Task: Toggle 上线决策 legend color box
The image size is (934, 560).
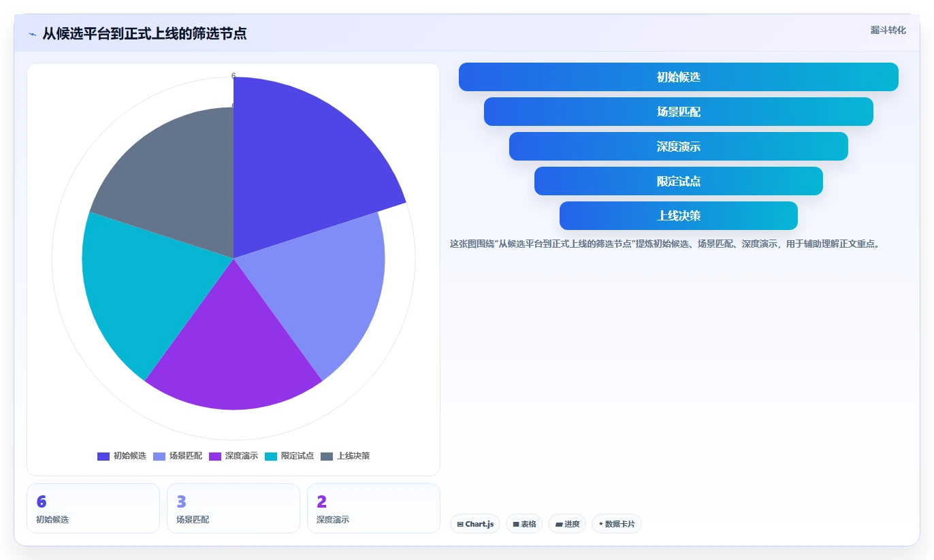Action: click(327, 456)
